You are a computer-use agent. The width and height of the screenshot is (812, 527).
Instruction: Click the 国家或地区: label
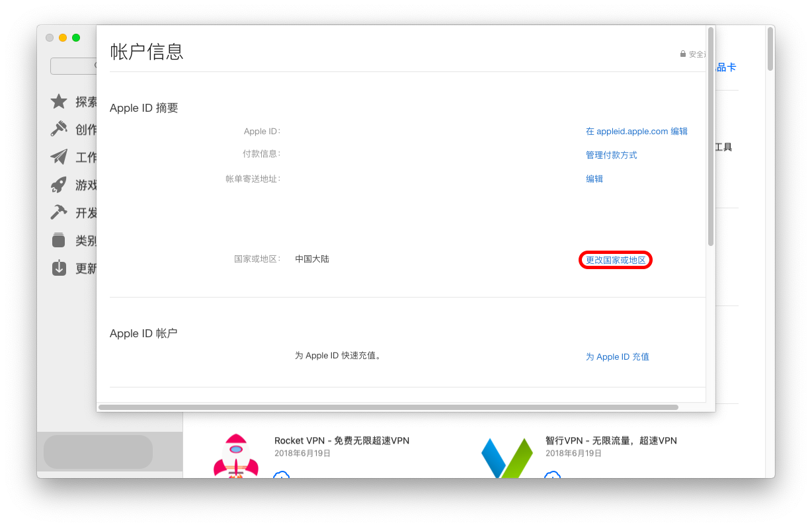tap(258, 259)
